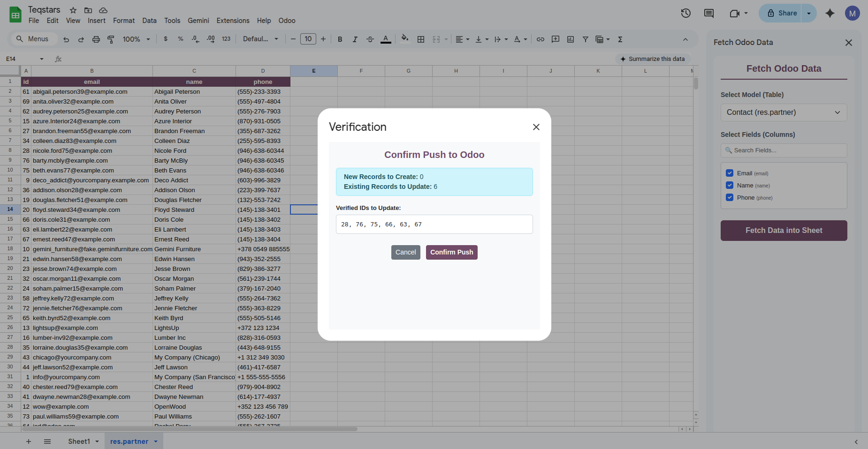
Task: Apply percent format icon
Action: coord(181,39)
